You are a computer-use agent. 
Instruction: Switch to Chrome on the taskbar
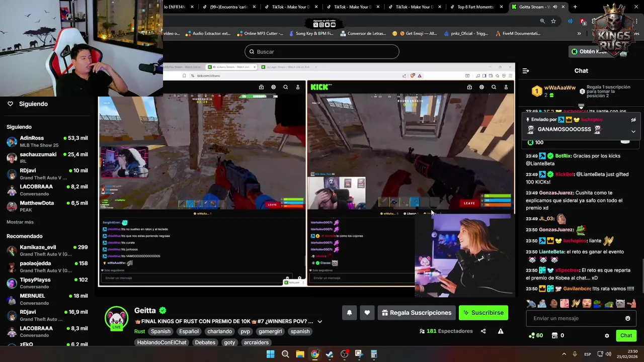[x=314, y=354]
